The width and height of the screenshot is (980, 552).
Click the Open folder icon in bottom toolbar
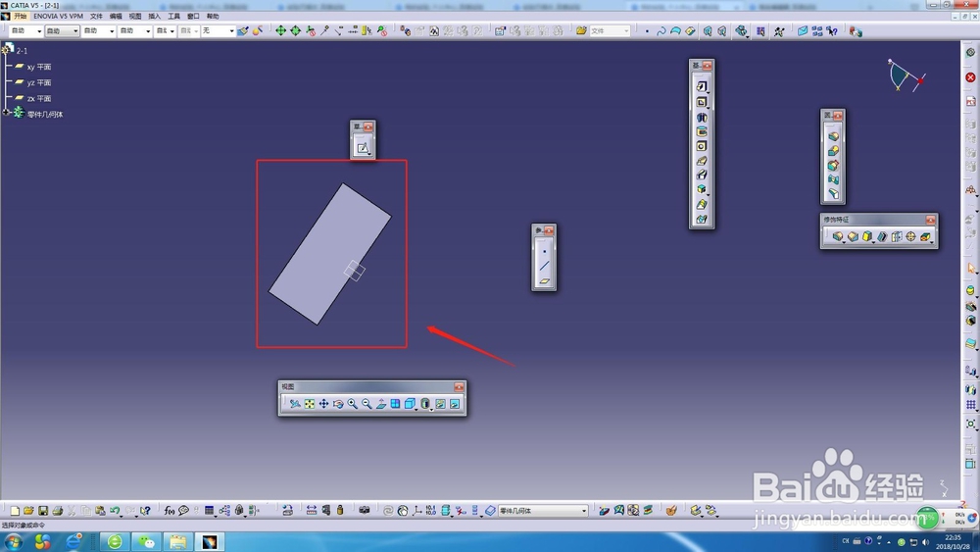(28, 511)
